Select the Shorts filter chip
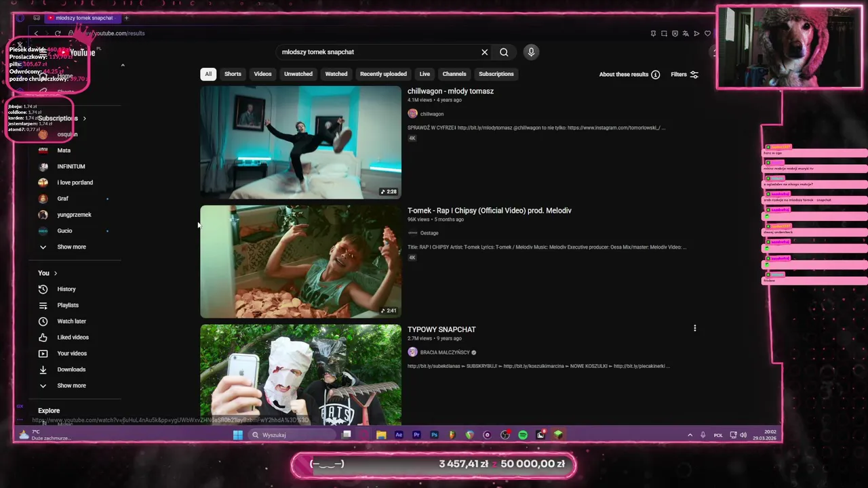Image resolution: width=868 pixels, height=488 pixels. tap(233, 74)
